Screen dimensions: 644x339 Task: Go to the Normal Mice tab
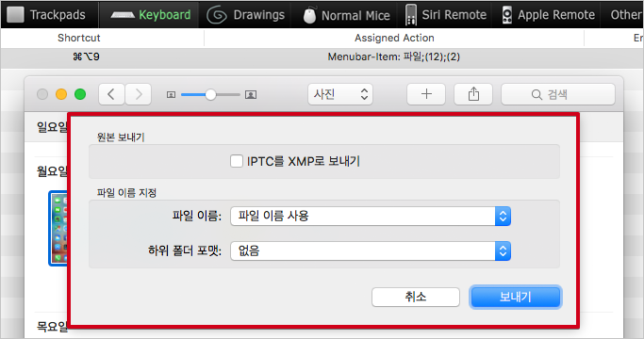(346, 15)
